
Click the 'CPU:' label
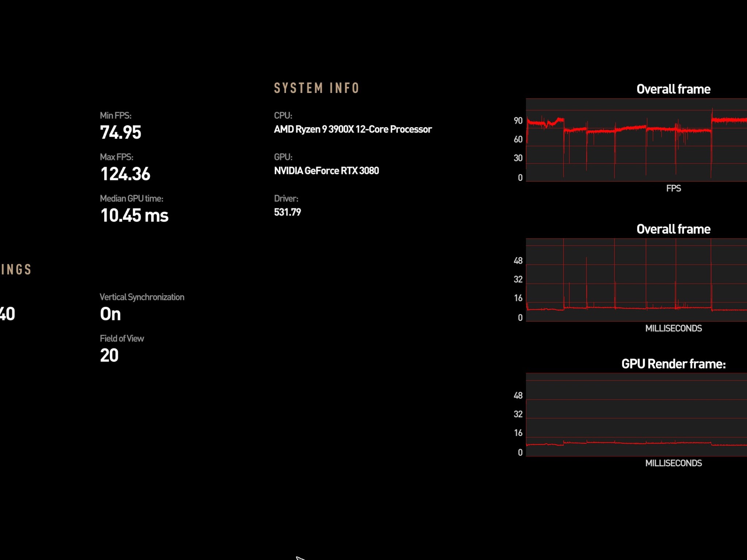(x=283, y=116)
